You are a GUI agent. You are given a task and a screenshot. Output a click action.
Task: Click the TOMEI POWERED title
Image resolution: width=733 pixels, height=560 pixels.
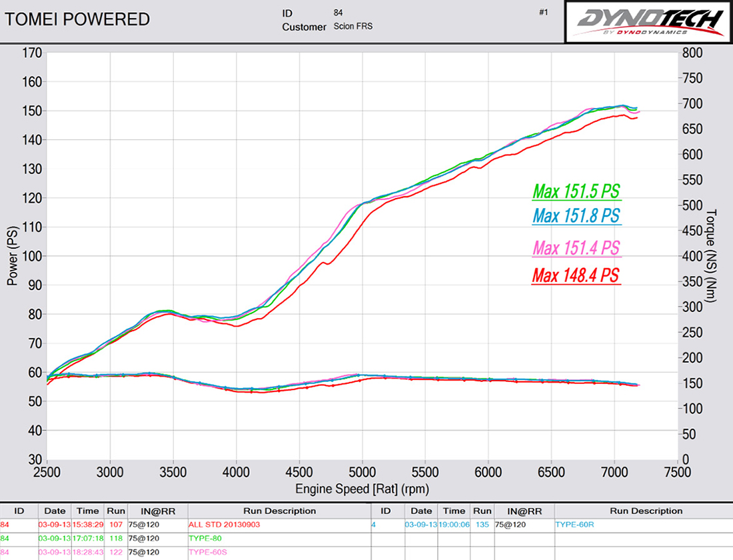point(77,19)
